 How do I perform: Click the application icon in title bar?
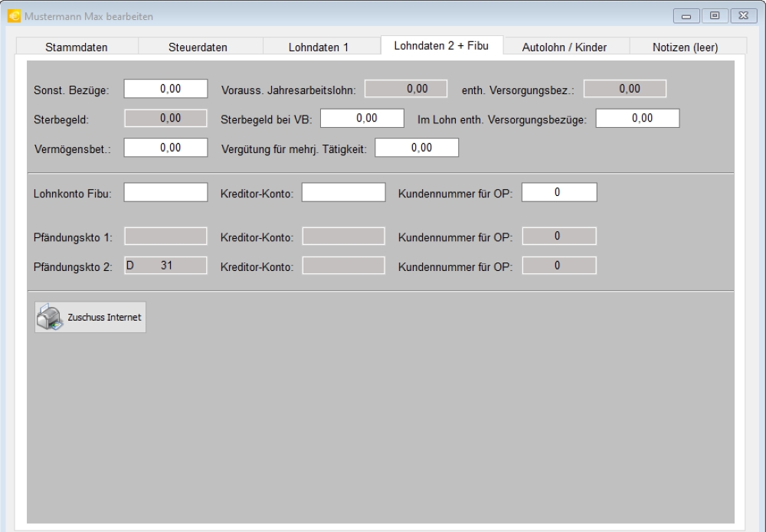click(14, 16)
